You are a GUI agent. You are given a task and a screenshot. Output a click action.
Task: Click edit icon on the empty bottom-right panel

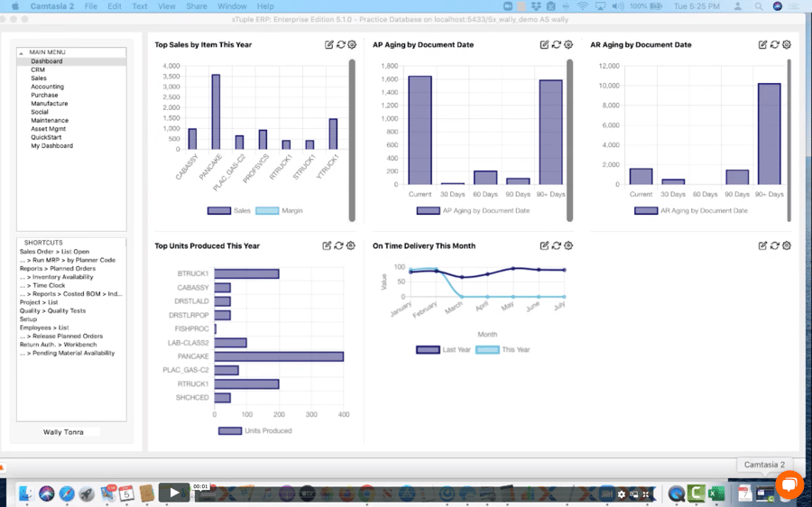coord(763,245)
